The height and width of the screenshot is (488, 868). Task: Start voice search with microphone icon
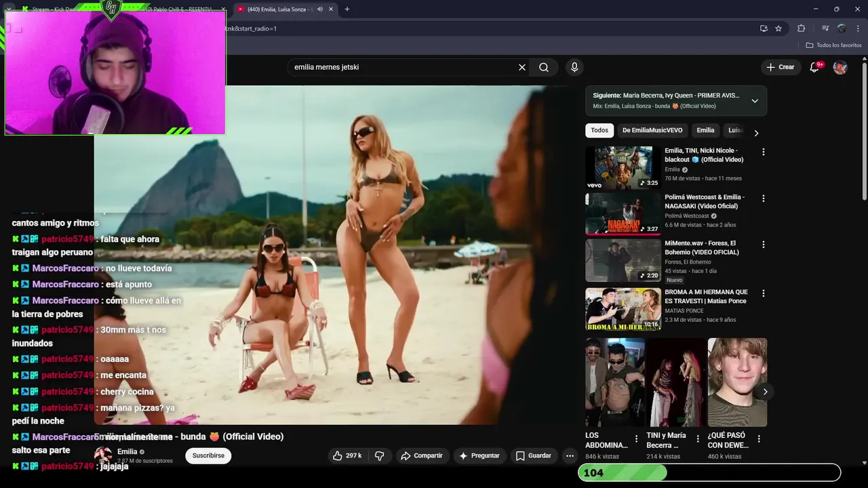point(574,67)
